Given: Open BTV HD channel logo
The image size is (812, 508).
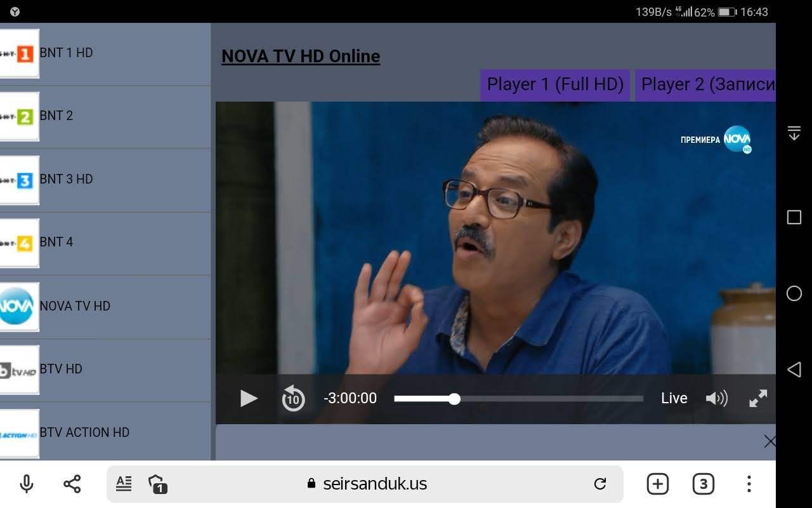Looking at the screenshot, I should 19,370.
